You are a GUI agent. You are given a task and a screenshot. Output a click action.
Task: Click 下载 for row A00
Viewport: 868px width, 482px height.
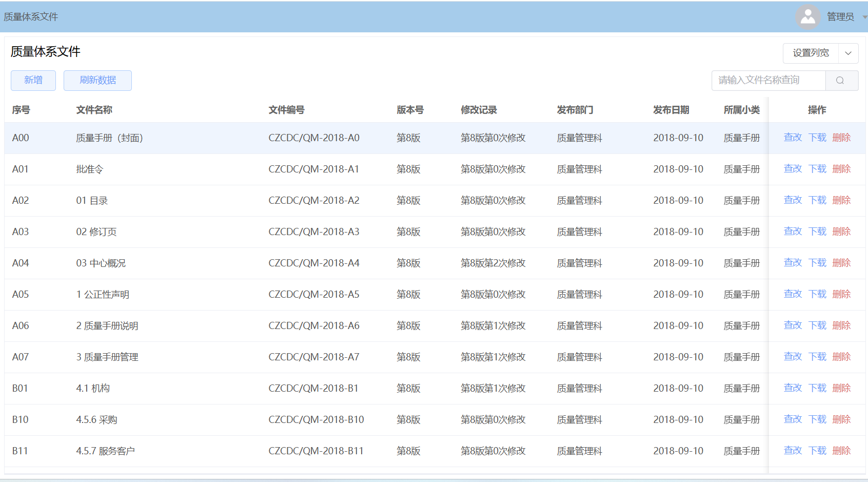pyautogui.click(x=817, y=138)
